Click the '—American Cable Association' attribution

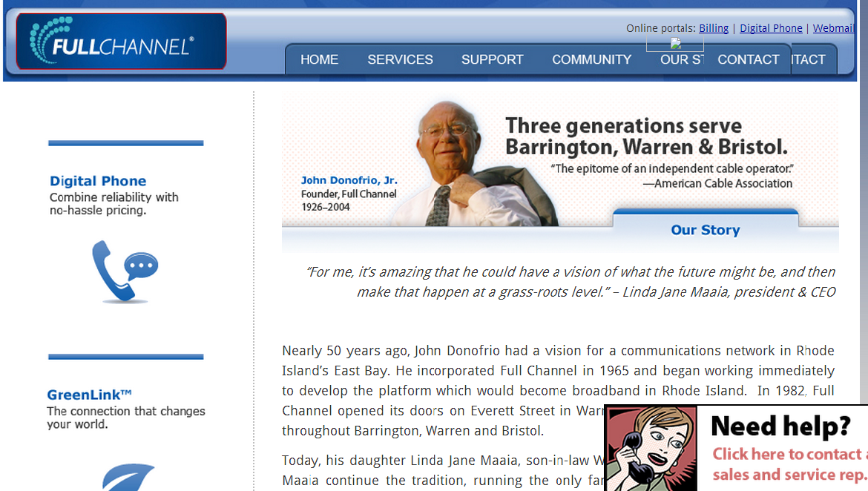point(717,183)
